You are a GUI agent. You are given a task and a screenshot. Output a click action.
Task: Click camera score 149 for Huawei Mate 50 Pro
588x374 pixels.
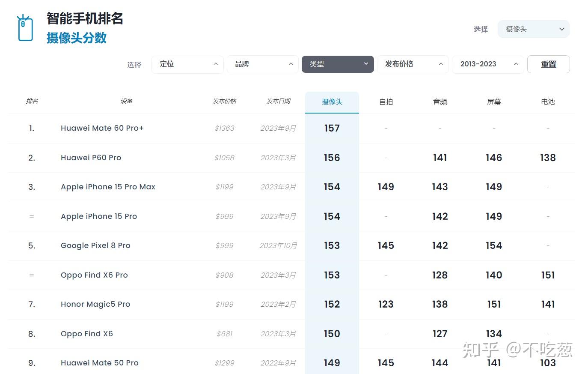tap(332, 363)
